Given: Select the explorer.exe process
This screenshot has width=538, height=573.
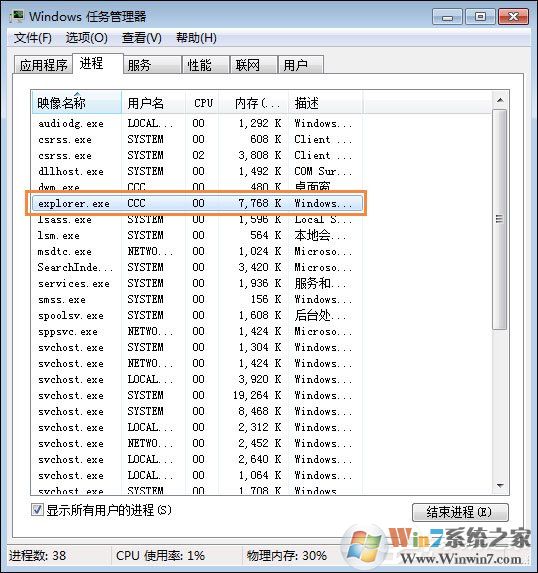Looking at the screenshot, I should [x=197, y=204].
